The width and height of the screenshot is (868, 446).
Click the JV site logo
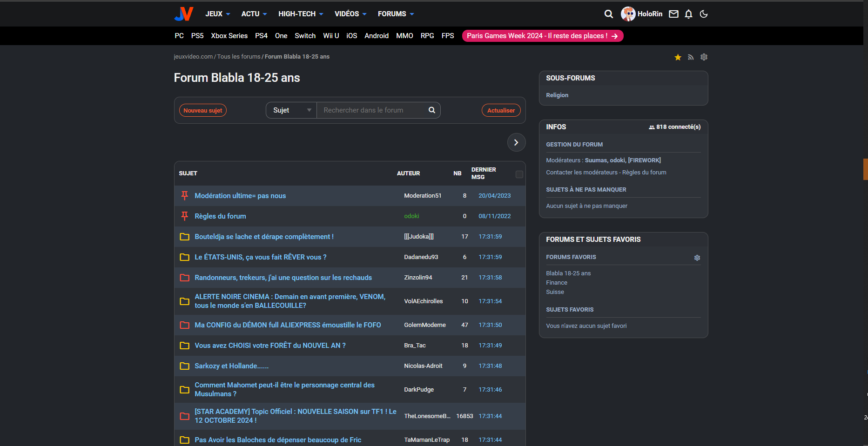pos(183,14)
